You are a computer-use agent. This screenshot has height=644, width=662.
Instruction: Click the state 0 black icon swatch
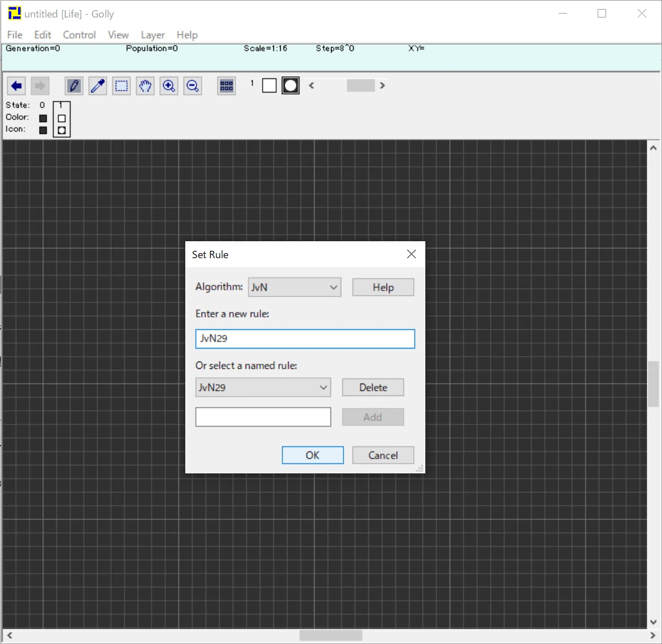[43, 130]
